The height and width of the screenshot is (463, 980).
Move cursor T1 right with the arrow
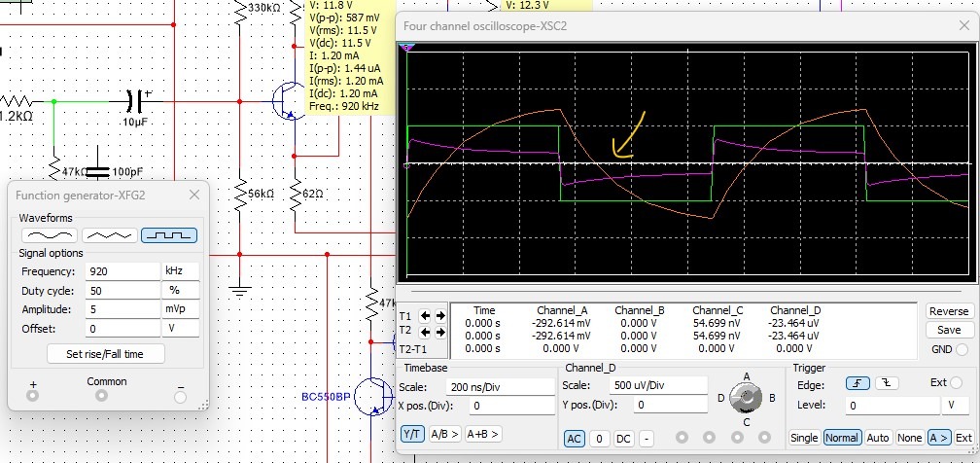click(440, 316)
